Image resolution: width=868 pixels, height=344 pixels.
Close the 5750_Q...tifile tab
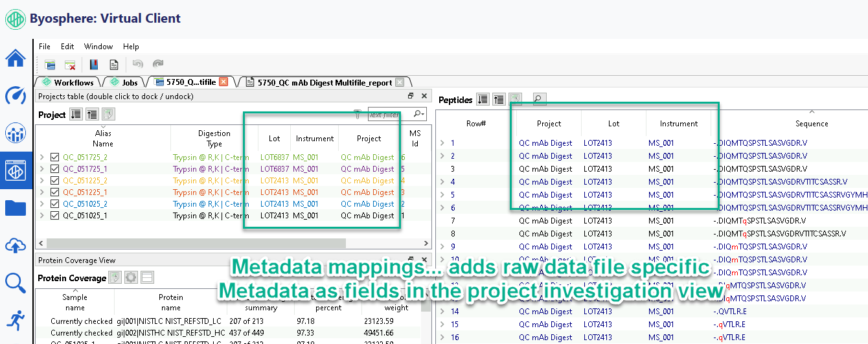coord(223,82)
